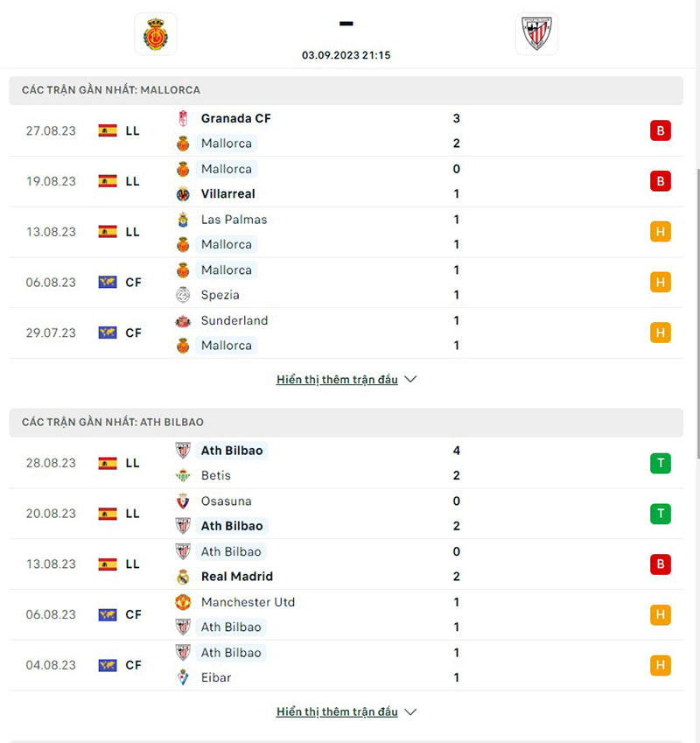Viewport: 700px width, 743px height.
Task: Click the Real Madrid team logo
Action: point(183,577)
